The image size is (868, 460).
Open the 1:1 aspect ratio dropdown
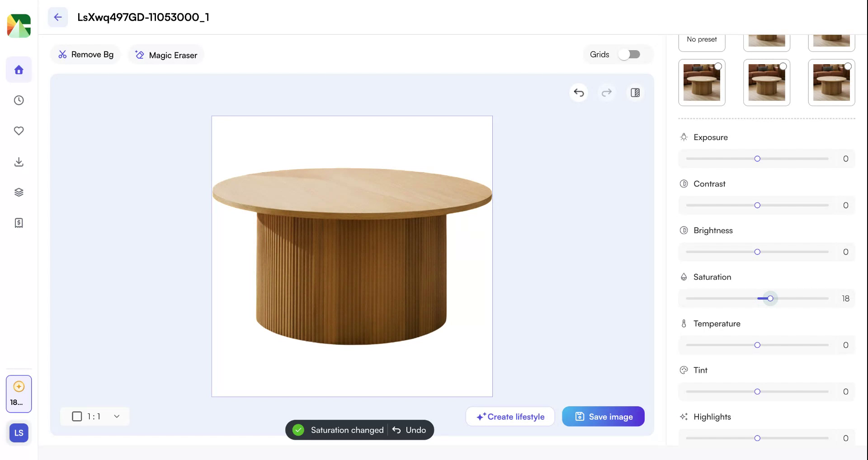coord(117,416)
